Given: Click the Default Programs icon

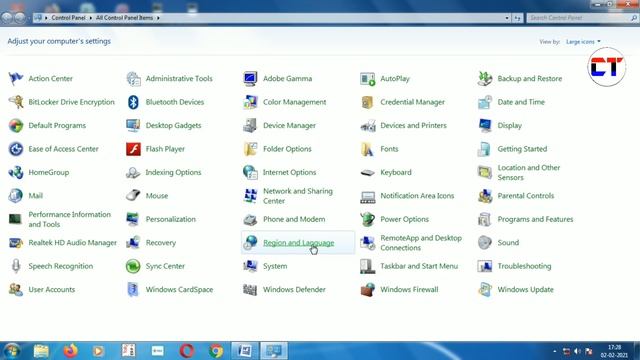Looking at the screenshot, I should click(x=16, y=125).
